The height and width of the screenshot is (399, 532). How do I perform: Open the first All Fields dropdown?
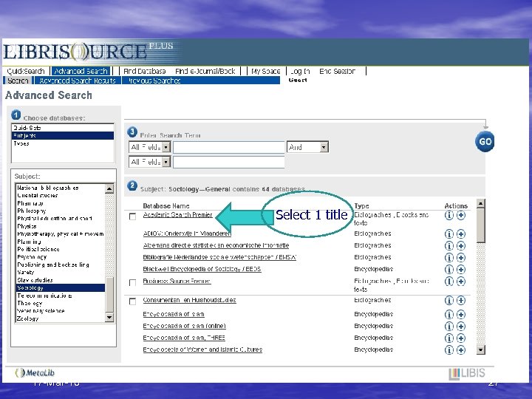tap(149, 147)
